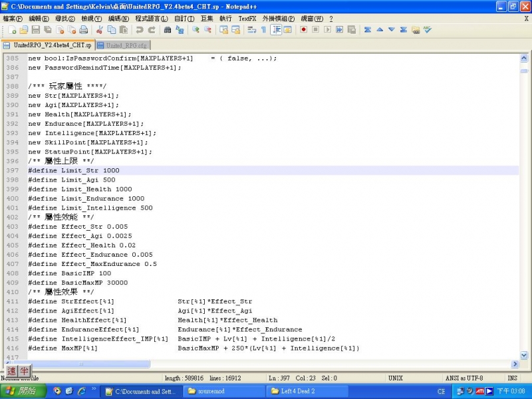This screenshot has height=399, width=532.
Task: Click the Open file folder icon
Action: click(24, 30)
